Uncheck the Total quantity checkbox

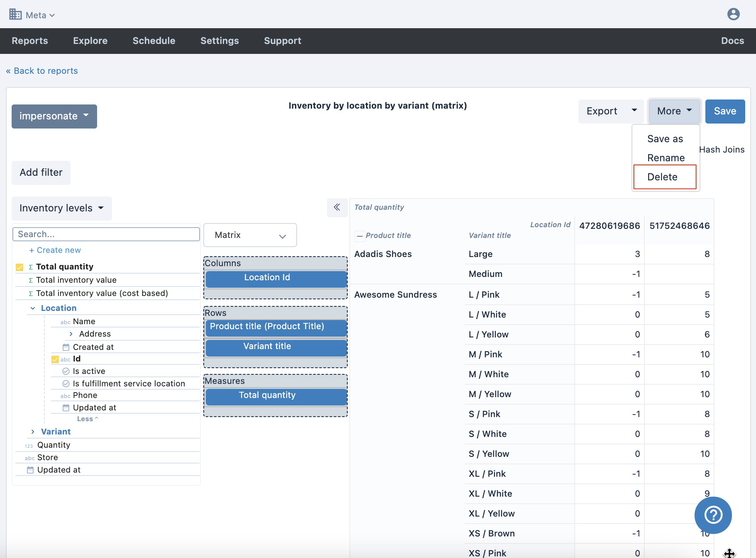point(20,267)
